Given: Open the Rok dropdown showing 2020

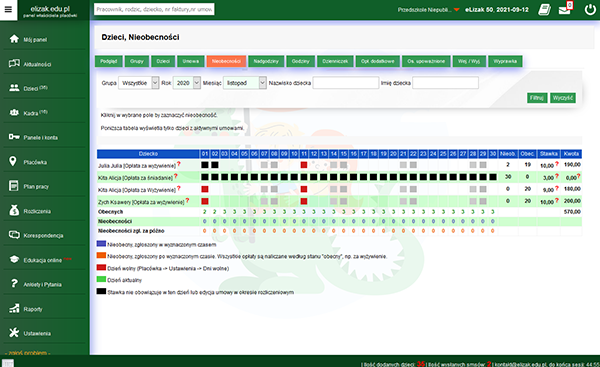Looking at the screenshot, I should coord(186,83).
